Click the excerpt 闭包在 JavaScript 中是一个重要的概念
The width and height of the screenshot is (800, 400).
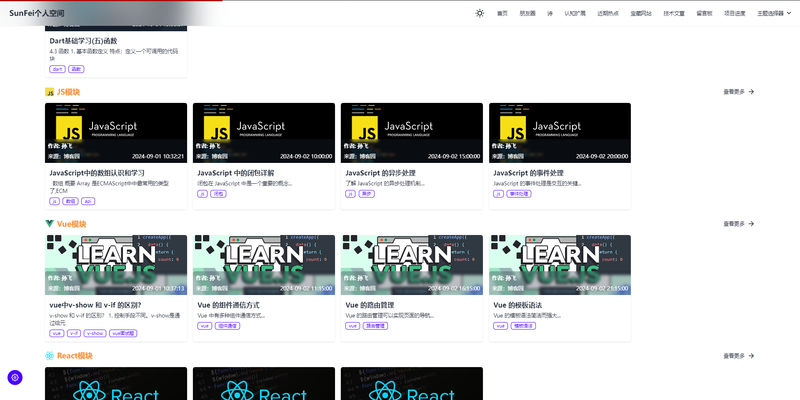(245, 183)
